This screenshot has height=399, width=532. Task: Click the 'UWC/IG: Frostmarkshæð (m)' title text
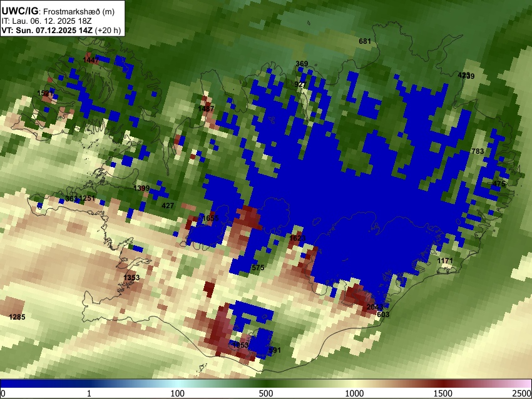tap(58, 11)
